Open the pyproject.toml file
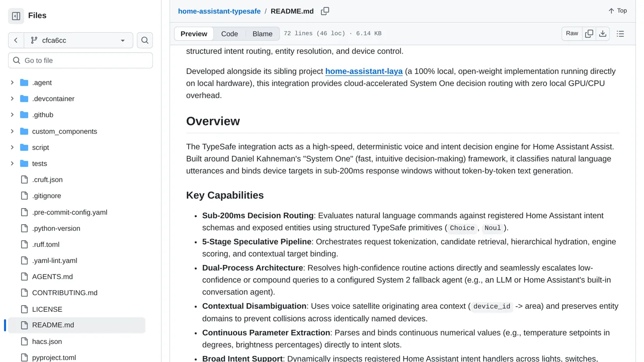This screenshot has width=644, height=362. (54, 357)
